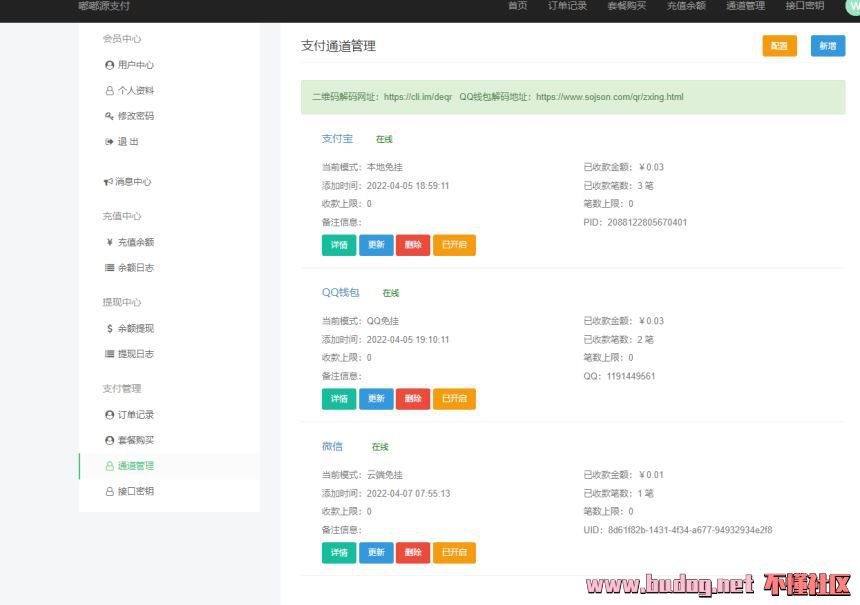Toggle the 已开启 button under QQ钱包

click(x=454, y=399)
